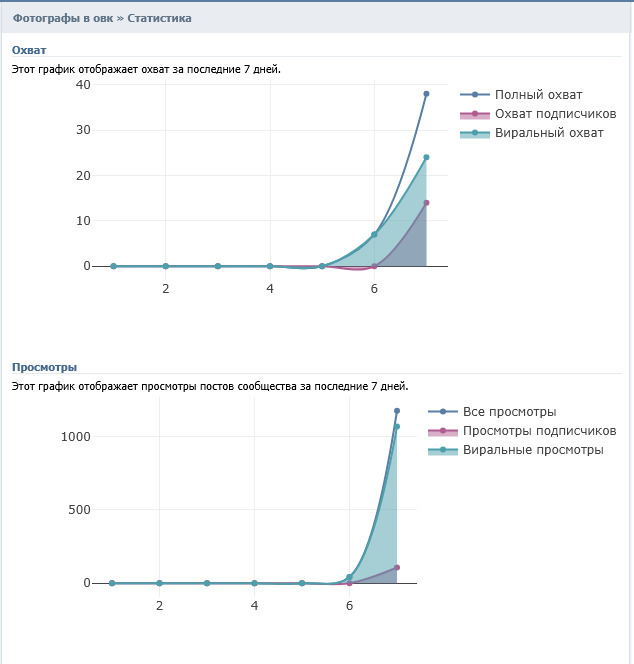This screenshot has height=664, width=634.
Task: Click the "Охват" section heading
Action: click(x=29, y=50)
